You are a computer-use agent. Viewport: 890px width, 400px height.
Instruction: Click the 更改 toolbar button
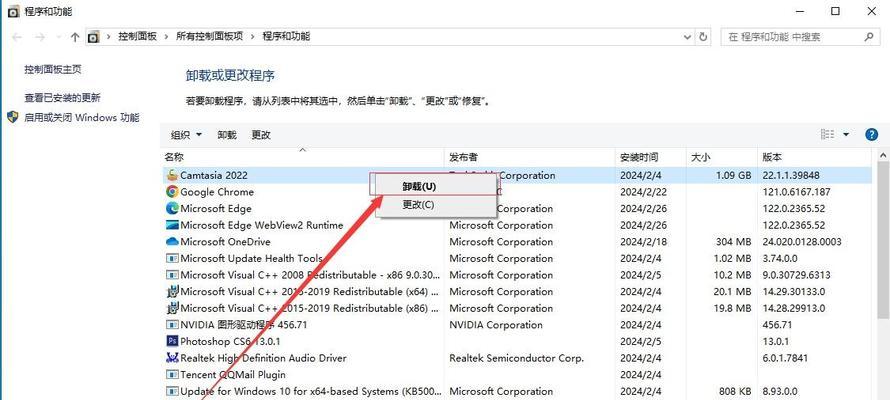click(x=261, y=135)
